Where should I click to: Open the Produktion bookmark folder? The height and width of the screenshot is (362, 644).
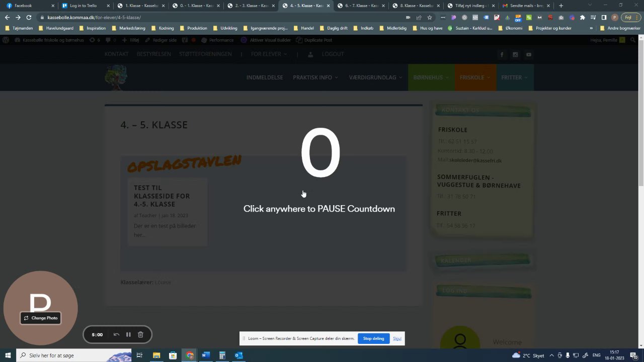(x=193, y=28)
